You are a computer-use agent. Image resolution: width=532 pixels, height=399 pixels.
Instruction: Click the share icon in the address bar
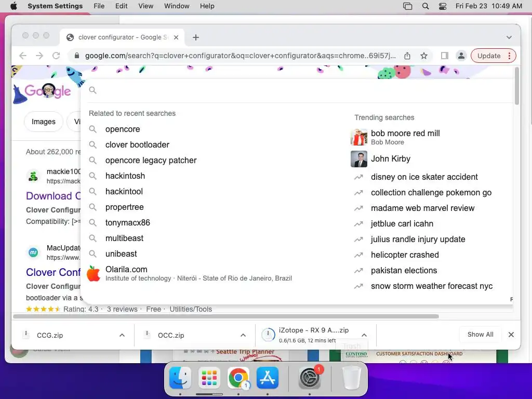point(407,56)
